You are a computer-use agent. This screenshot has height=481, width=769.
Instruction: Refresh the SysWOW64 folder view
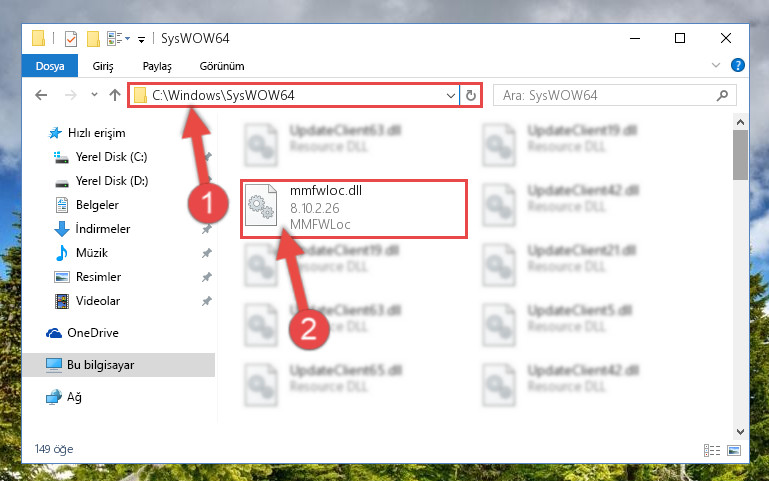[471, 95]
